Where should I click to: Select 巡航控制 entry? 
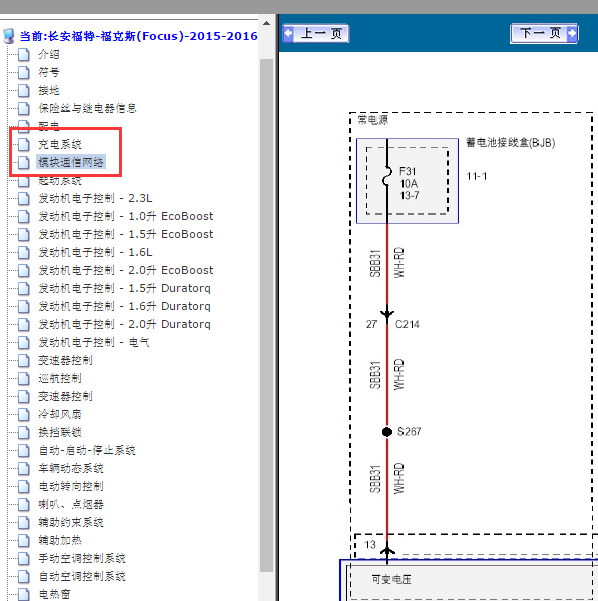click(60, 379)
